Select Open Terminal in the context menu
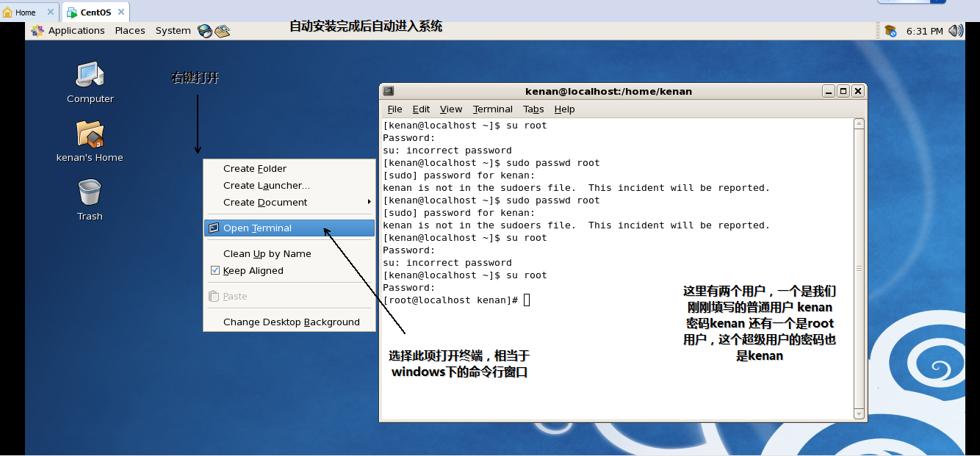 (289, 228)
